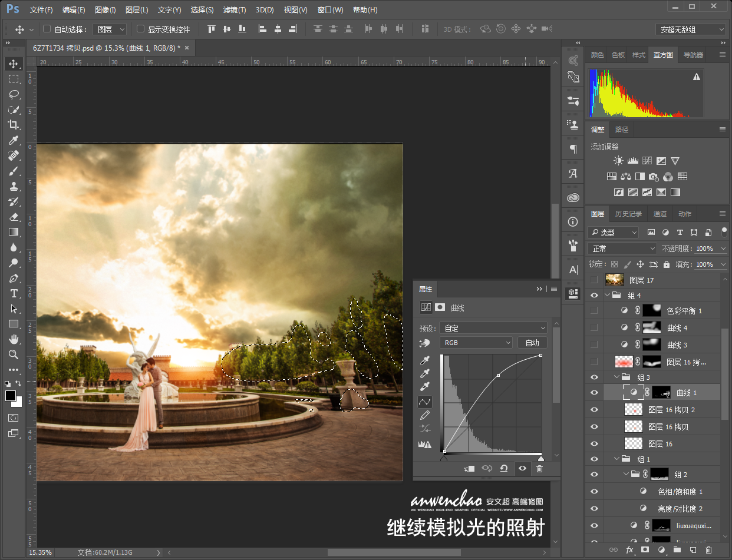Screen dimensions: 732x560
Task: Pick the Quick Selection tool
Action: coord(14,110)
